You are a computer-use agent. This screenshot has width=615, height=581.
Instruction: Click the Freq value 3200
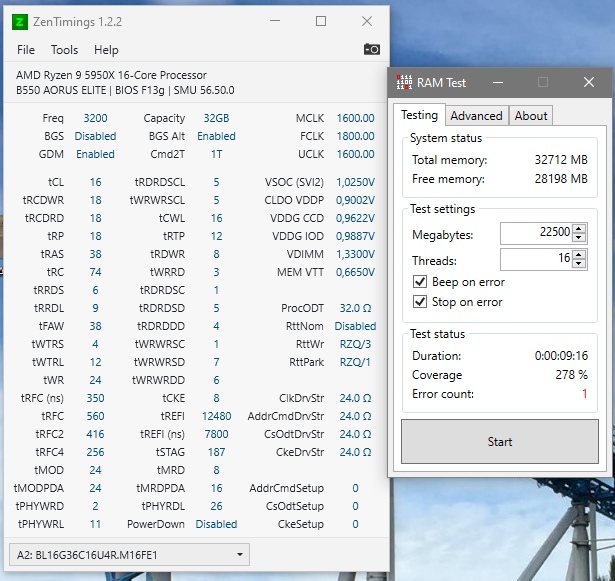click(95, 118)
